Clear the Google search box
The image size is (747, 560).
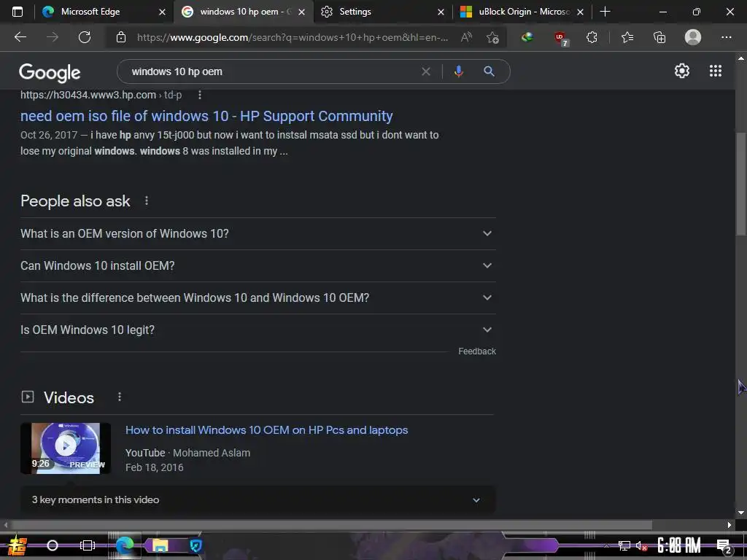pyautogui.click(x=426, y=71)
